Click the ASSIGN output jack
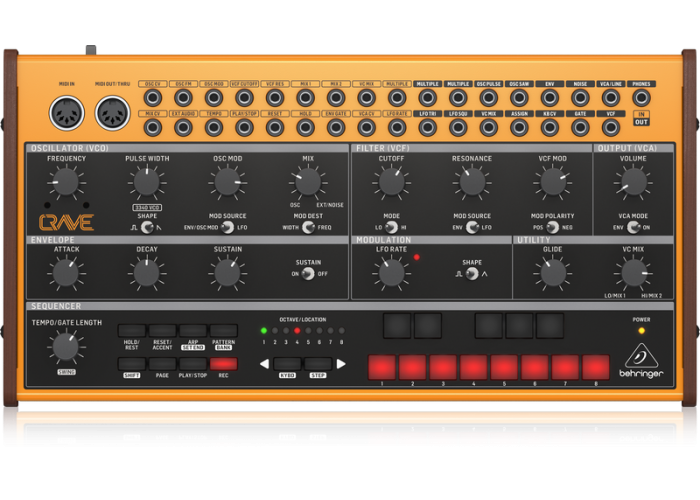 [519, 127]
